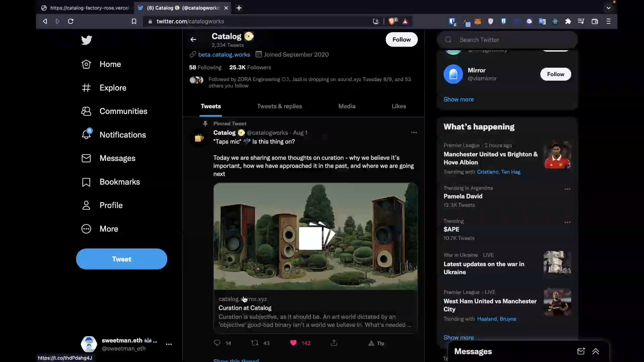Go back in the browser
Image resolution: width=644 pixels, height=362 pixels.
coord(45,21)
